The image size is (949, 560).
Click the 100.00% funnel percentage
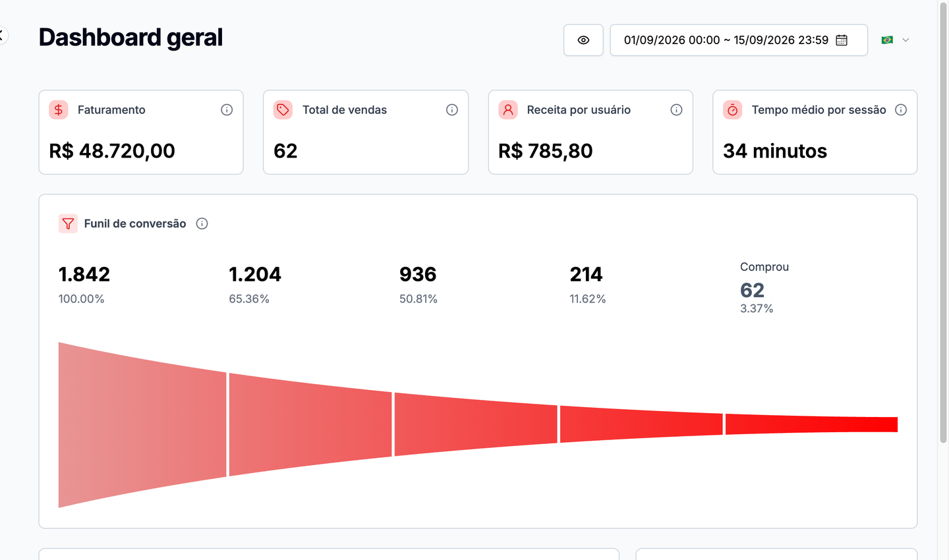tap(82, 299)
